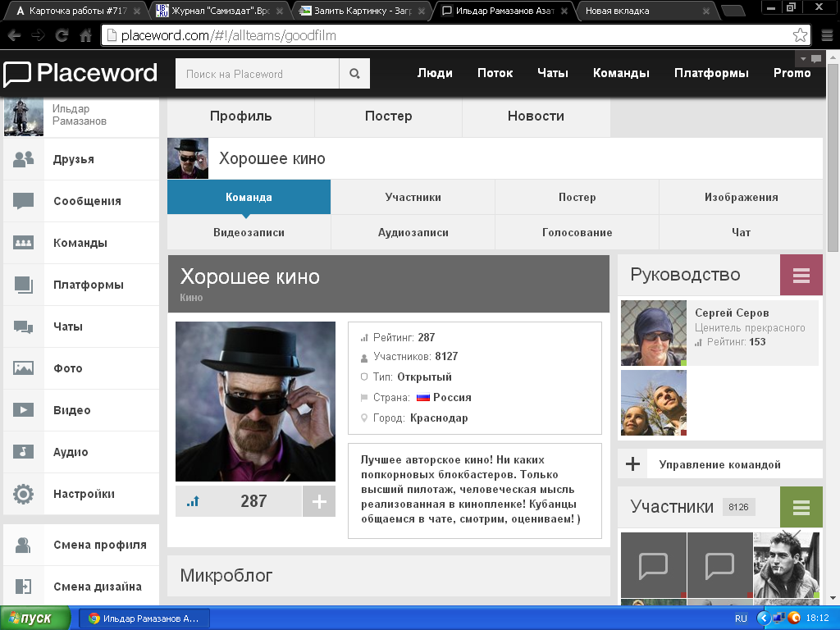
Task: Click the RU language indicator in the taskbar
Action: (x=741, y=619)
